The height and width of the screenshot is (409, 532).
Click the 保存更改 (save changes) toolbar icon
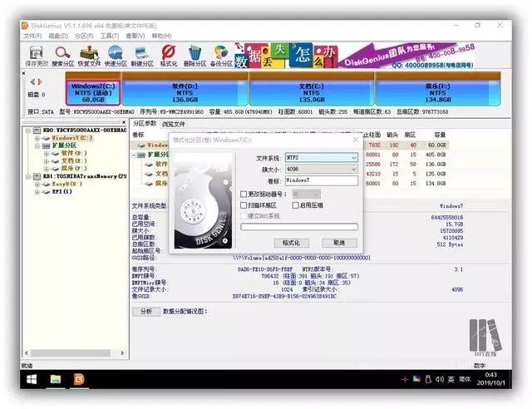[x=37, y=56]
